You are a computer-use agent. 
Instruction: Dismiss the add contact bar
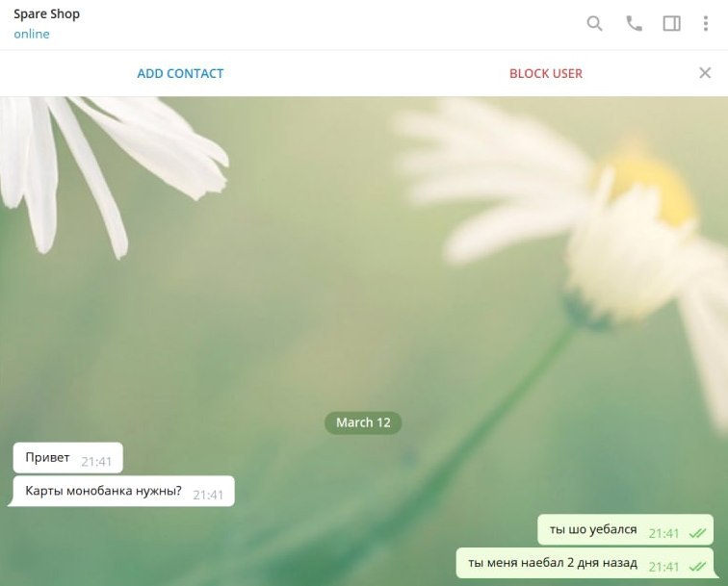pyautogui.click(x=705, y=73)
